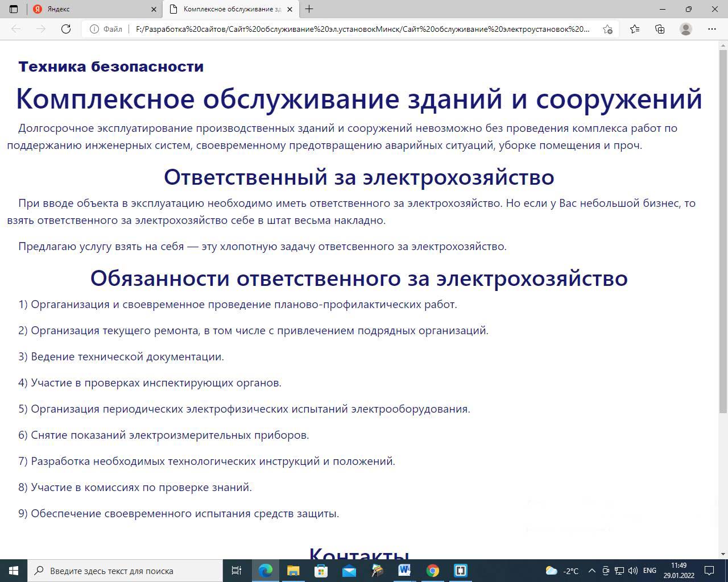Add this page to favorites
Image resolution: width=728 pixels, height=582 pixels.
(607, 29)
